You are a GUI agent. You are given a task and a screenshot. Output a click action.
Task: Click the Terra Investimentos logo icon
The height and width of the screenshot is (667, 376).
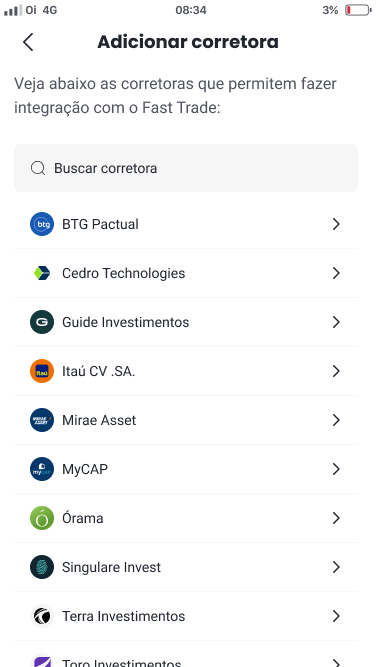tap(42, 616)
